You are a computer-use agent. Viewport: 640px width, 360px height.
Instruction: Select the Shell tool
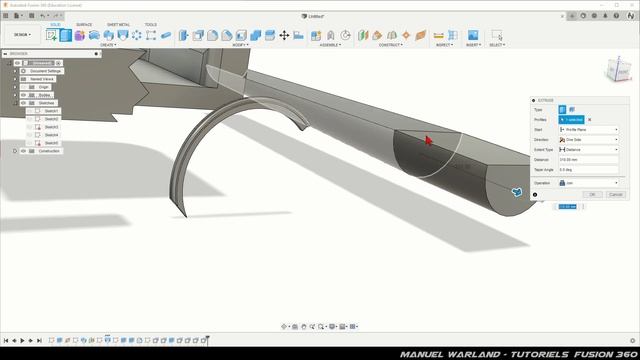241,35
